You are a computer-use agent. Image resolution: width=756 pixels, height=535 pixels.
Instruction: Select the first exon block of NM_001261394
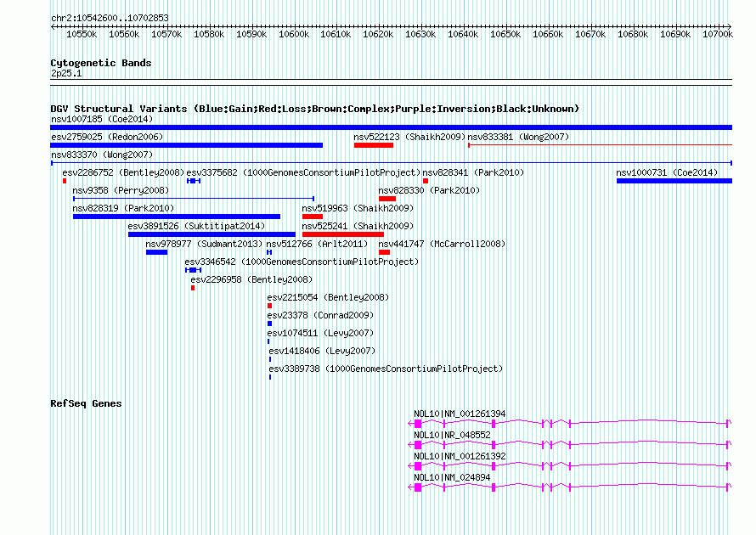[x=418, y=424]
